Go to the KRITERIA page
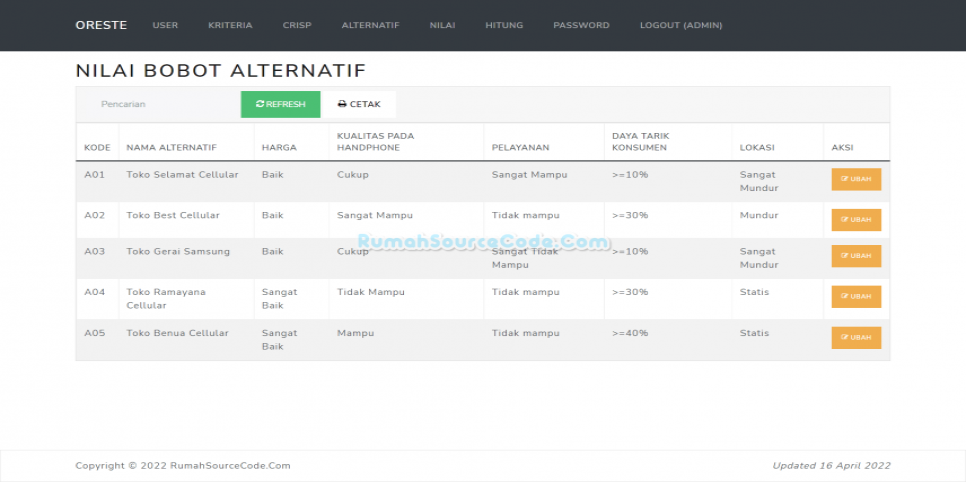 coord(230,25)
